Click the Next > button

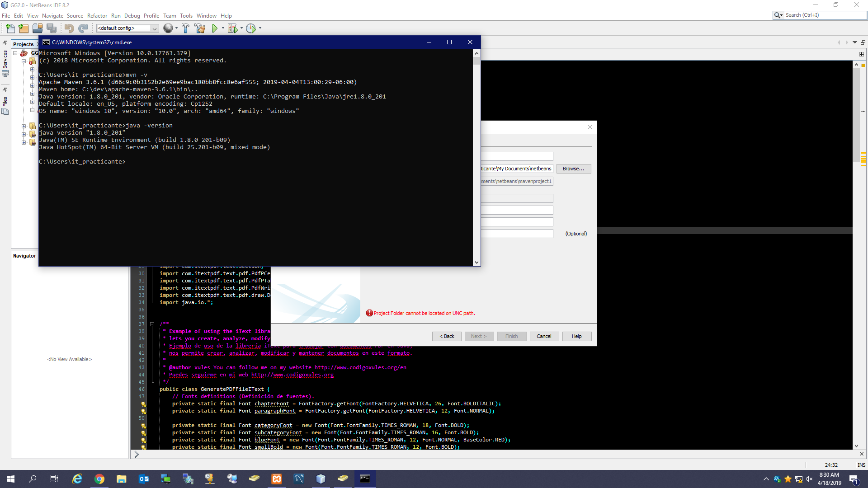[479, 336]
